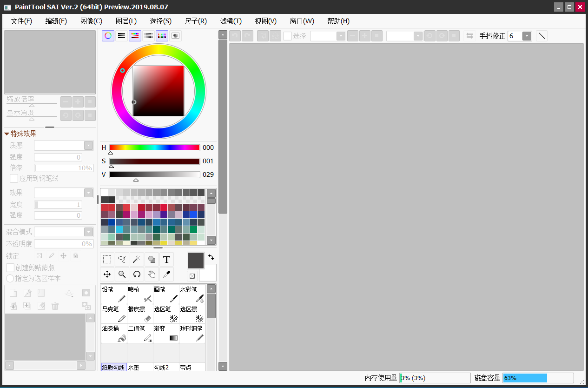Viewport: 588px width, 388px height.
Task: Select the zoom magnifier tool
Action: pos(122,274)
